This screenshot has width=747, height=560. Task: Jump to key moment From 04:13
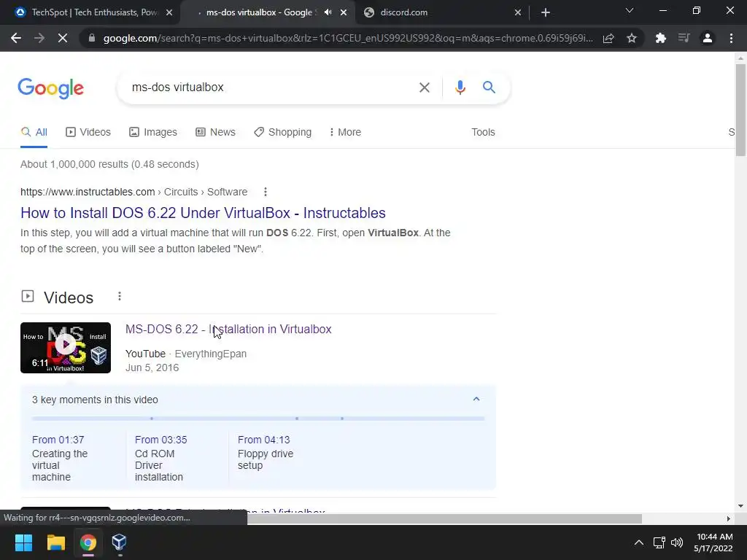point(263,440)
